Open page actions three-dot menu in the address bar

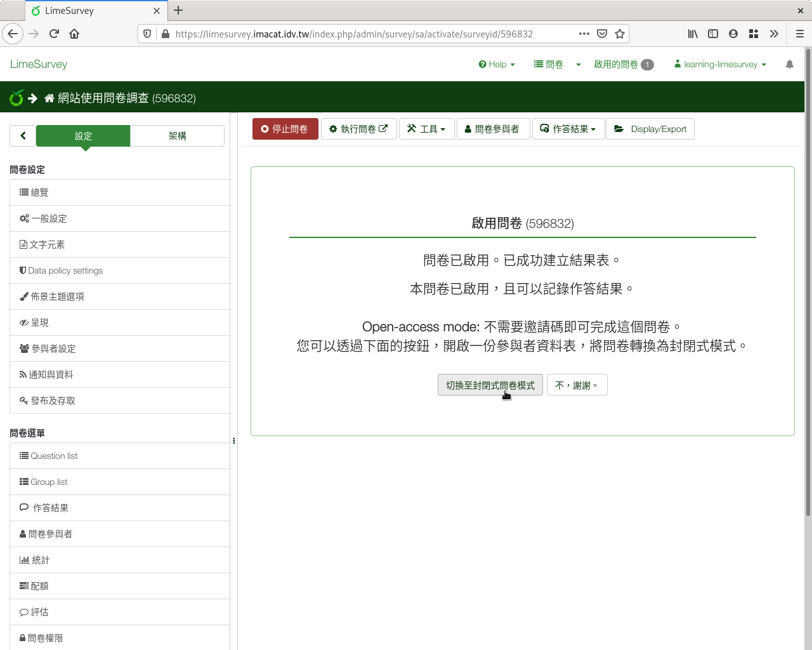pos(584,34)
